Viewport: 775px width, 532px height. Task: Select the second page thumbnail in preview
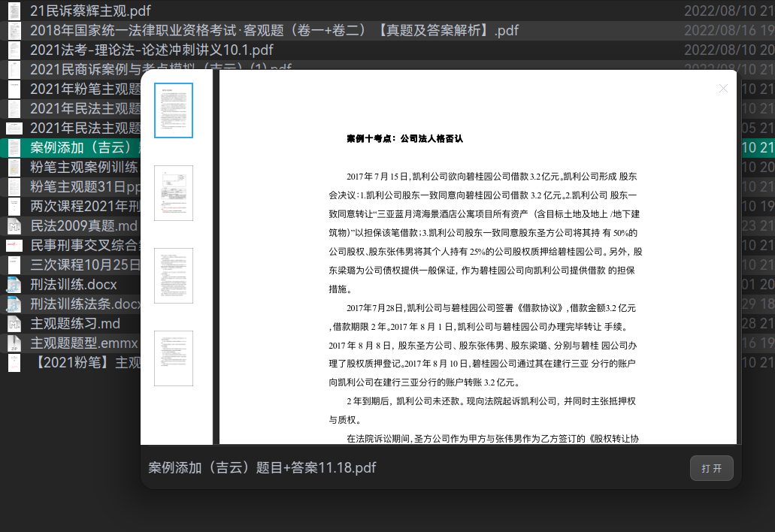[x=174, y=193]
